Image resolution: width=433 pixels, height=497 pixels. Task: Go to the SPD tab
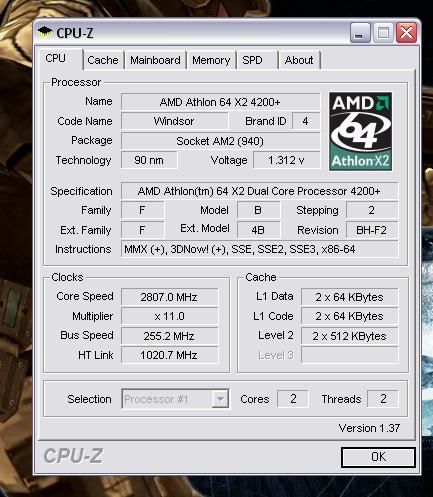click(x=257, y=60)
